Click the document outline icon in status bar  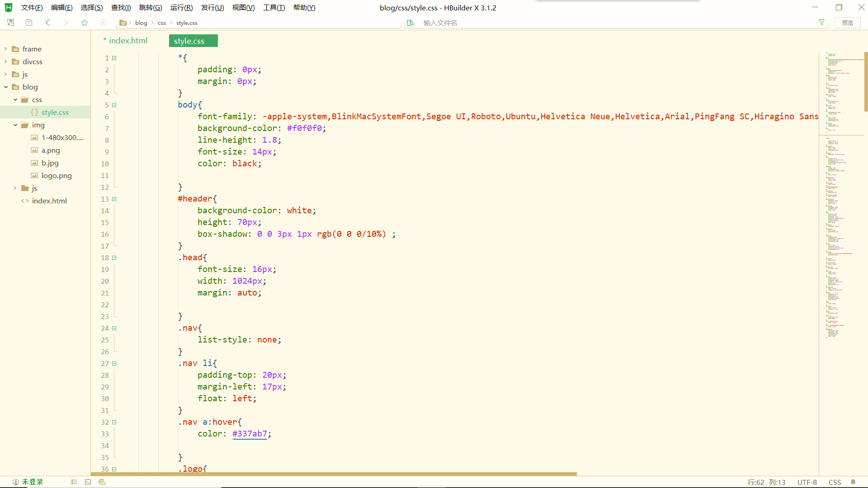pos(74,482)
